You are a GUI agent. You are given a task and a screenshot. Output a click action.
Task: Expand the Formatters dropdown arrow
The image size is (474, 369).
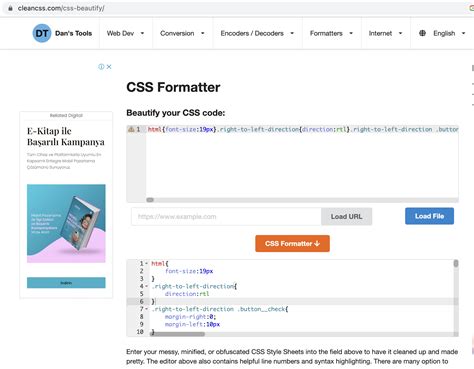351,33
